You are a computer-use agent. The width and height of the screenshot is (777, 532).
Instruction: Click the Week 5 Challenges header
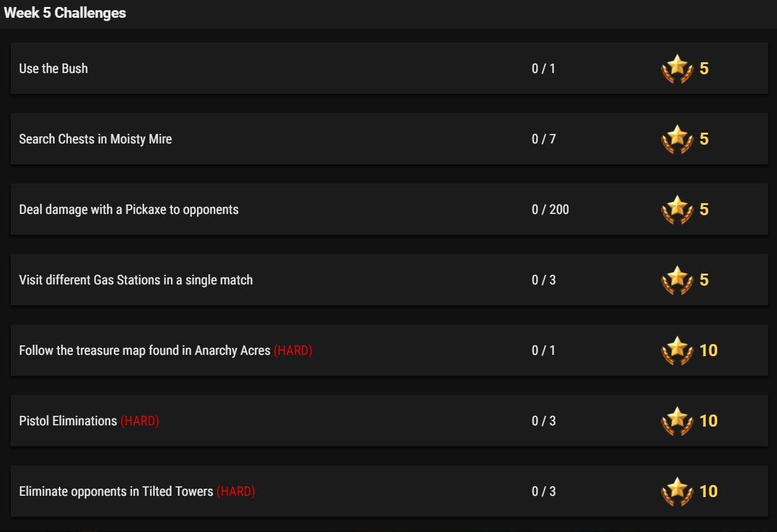coord(65,13)
